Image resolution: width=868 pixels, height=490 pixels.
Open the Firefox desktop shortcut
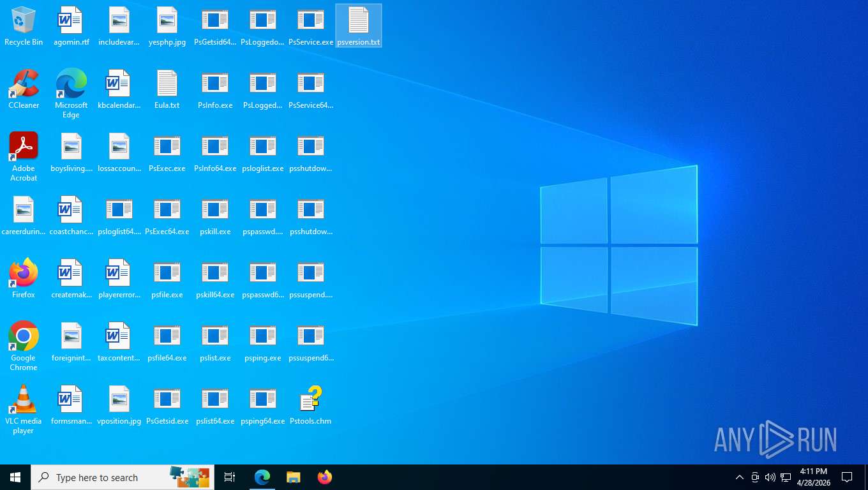[24, 279]
